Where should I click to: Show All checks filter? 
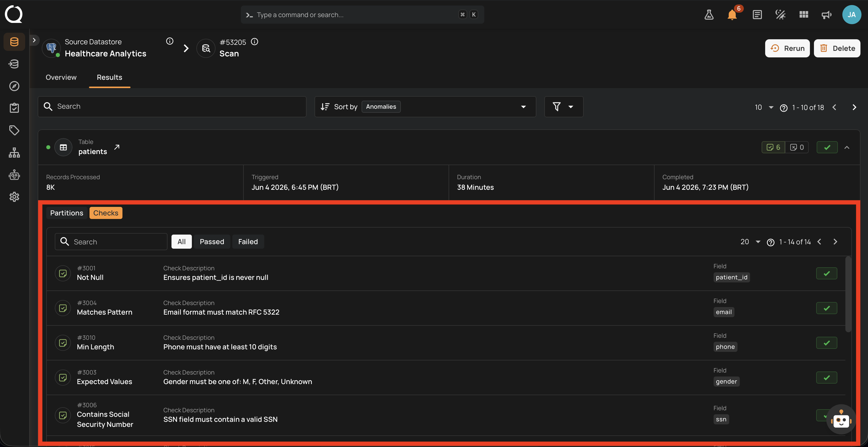click(x=182, y=242)
